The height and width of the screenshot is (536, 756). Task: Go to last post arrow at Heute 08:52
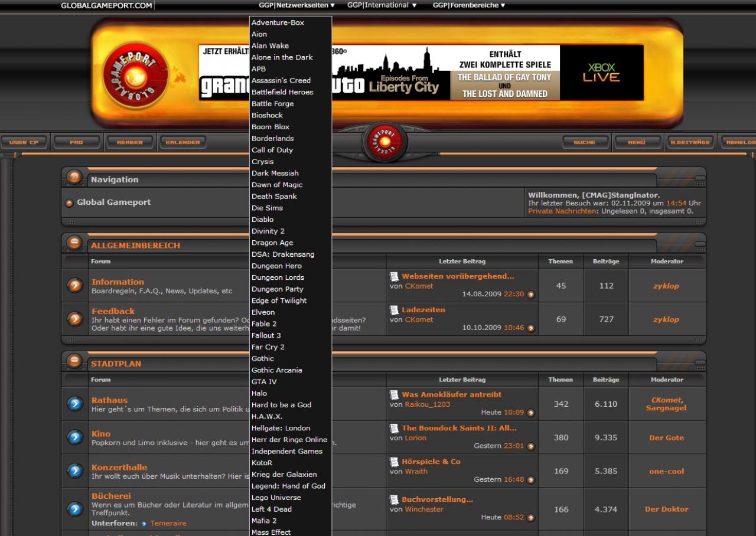(531, 518)
